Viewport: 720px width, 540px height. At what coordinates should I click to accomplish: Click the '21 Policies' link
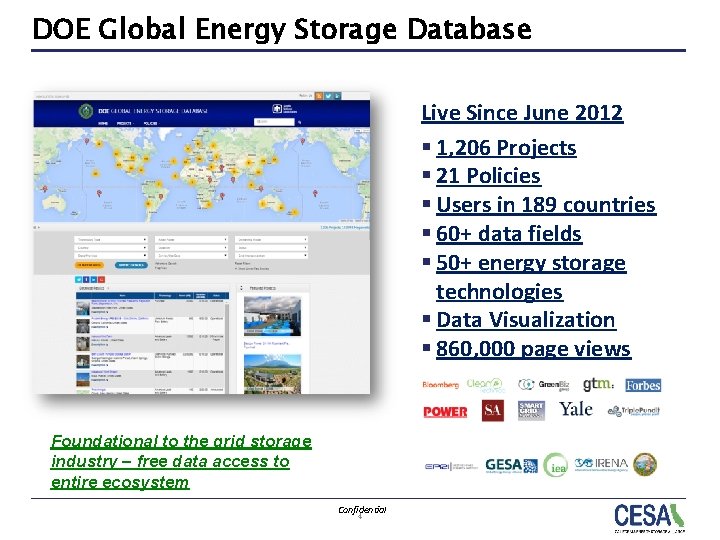click(488, 176)
